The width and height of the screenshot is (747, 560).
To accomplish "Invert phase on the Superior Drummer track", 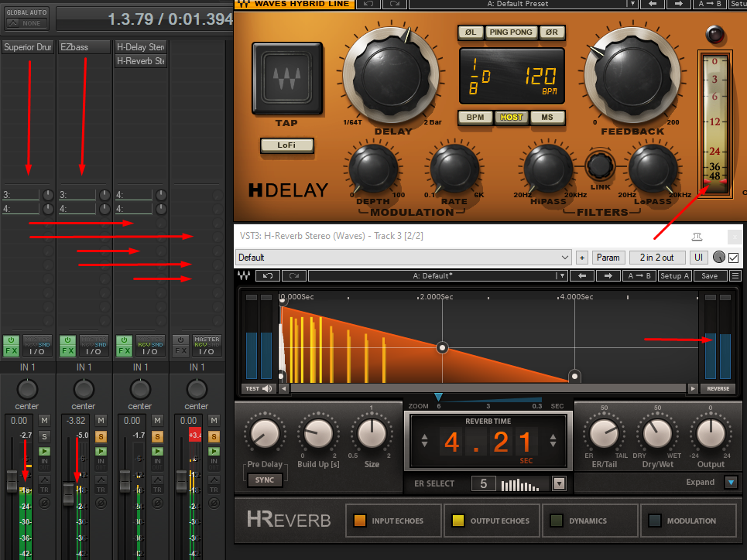I will (x=44, y=503).
